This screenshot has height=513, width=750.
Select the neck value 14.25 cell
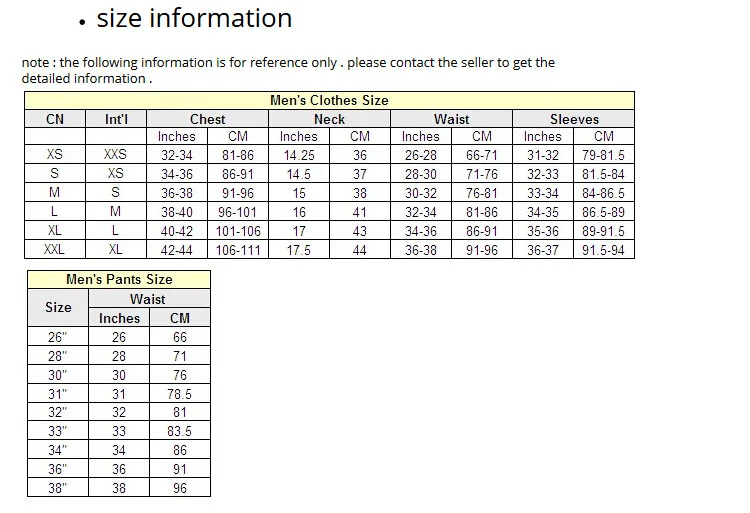click(299, 155)
